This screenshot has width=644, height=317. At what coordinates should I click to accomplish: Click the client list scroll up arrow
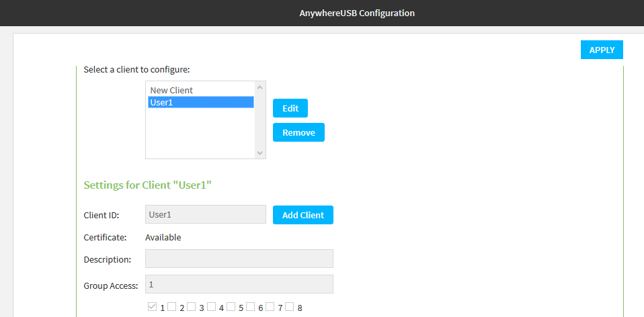click(x=259, y=87)
